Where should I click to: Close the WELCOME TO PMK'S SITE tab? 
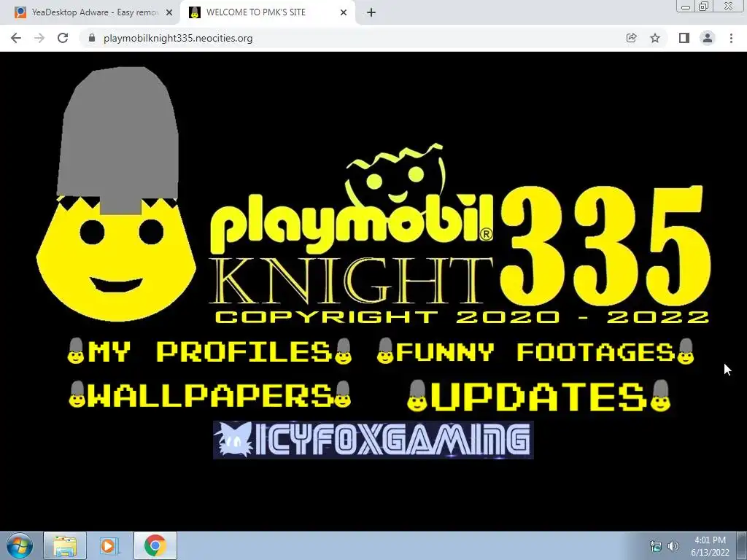click(x=344, y=13)
